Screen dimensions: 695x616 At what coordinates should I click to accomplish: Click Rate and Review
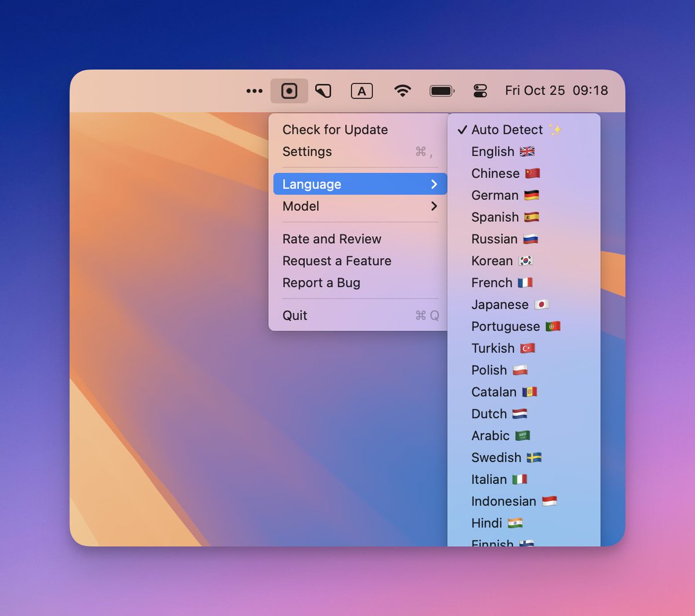332,239
